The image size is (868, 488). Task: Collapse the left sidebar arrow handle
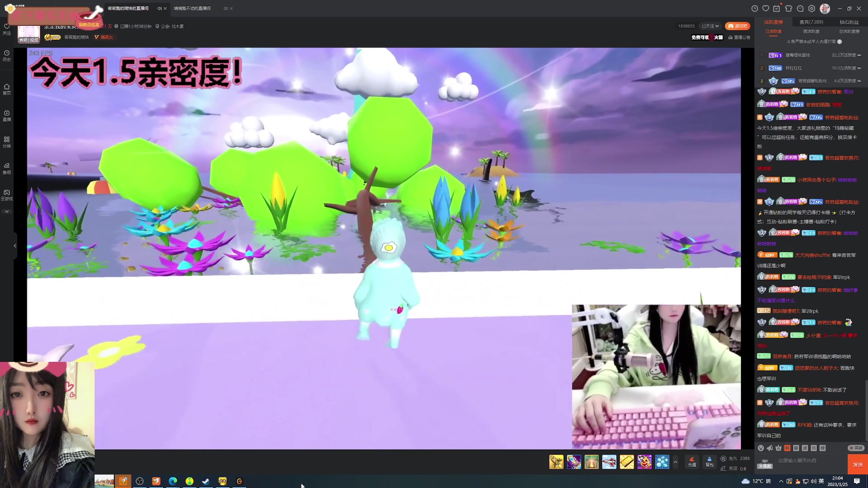pos(15,246)
